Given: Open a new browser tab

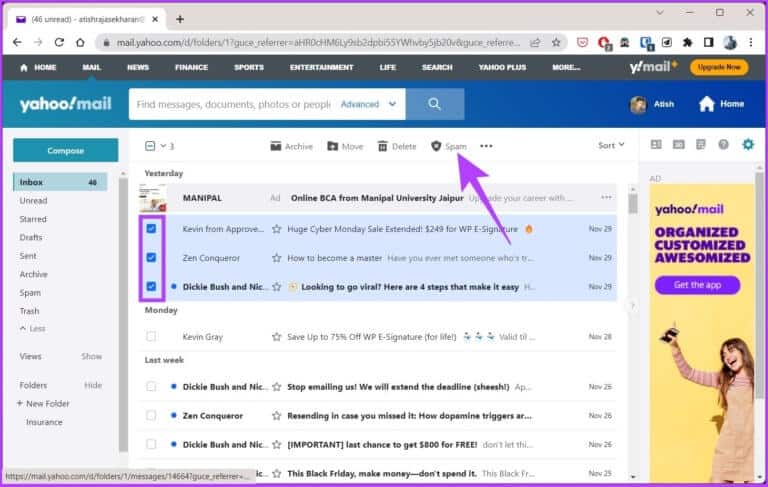Looking at the screenshot, I should [180, 19].
